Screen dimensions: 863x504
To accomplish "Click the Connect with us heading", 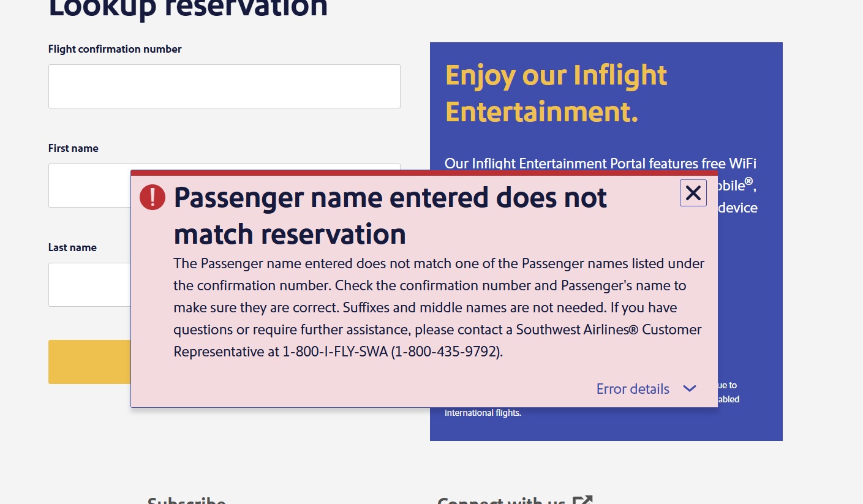I will point(501,500).
